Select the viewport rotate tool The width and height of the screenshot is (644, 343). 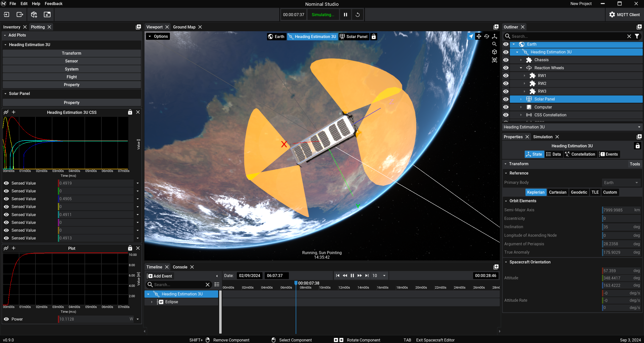click(487, 36)
